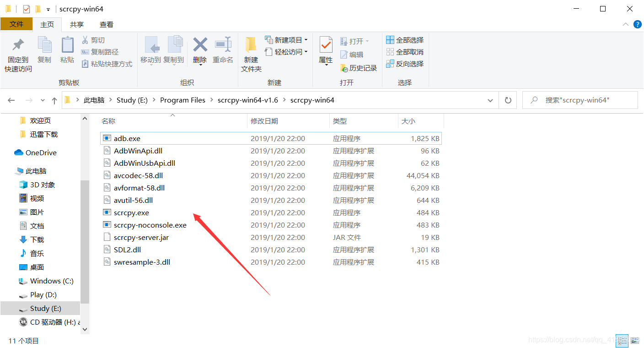Click Program Files in the breadcrumb
Image resolution: width=644 pixels, height=348 pixels.
pos(182,100)
